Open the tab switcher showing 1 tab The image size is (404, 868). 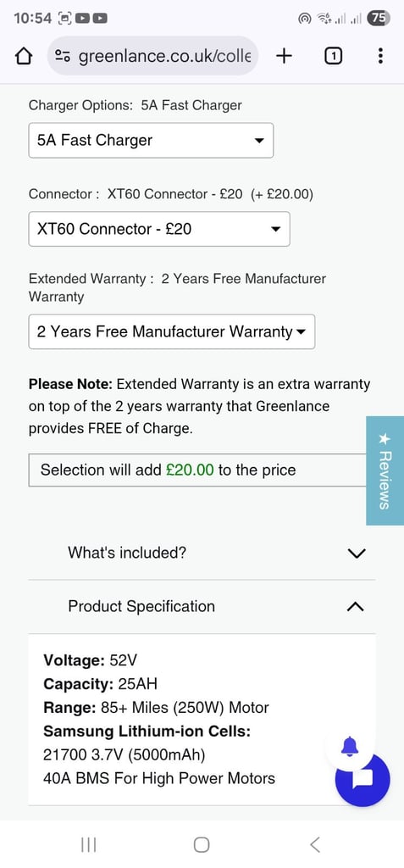click(x=332, y=56)
